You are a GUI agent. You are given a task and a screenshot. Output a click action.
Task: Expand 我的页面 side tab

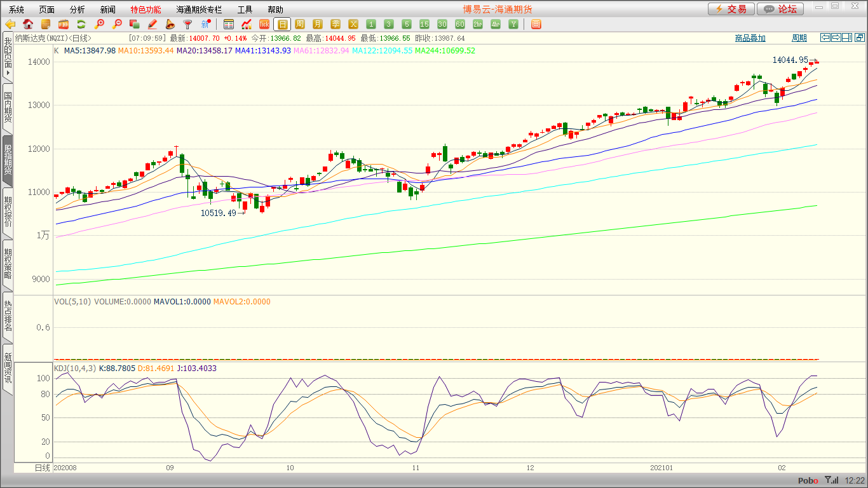pos(8,58)
